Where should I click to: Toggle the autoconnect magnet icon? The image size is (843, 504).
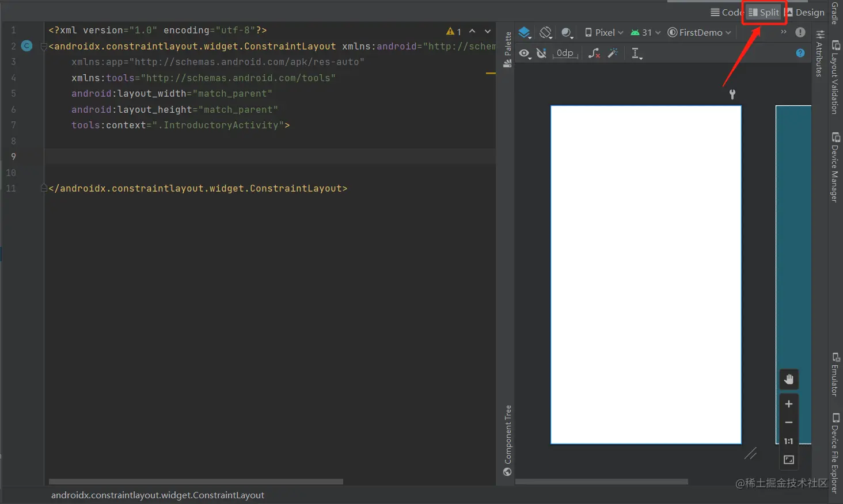541,54
